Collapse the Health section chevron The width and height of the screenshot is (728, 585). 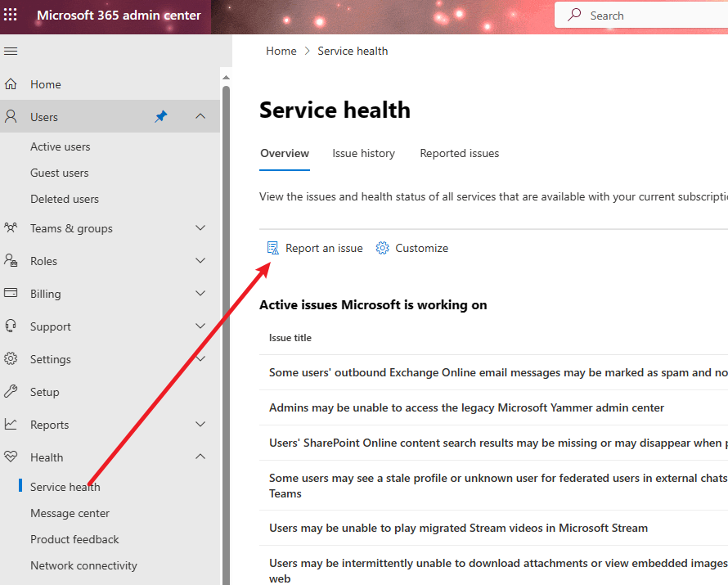click(x=200, y=457)
